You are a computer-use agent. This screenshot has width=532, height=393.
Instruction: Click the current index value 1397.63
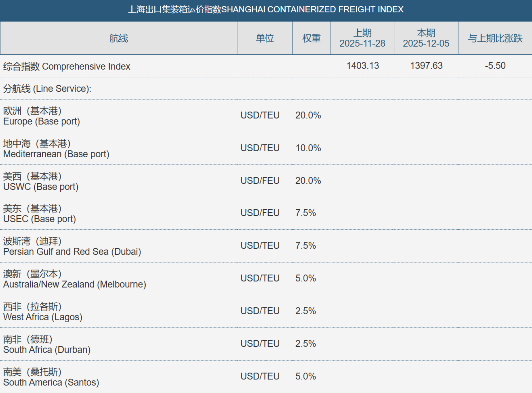pos(426,66)
